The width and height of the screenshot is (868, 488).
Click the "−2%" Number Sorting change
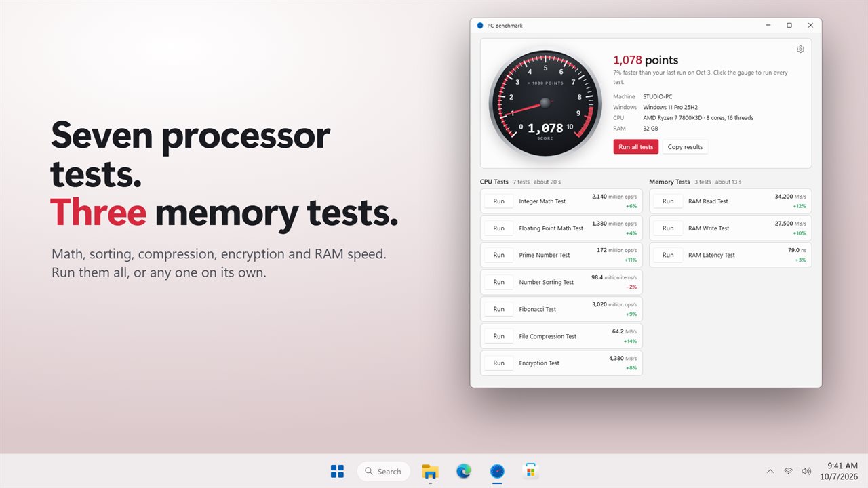click(631, 287)
